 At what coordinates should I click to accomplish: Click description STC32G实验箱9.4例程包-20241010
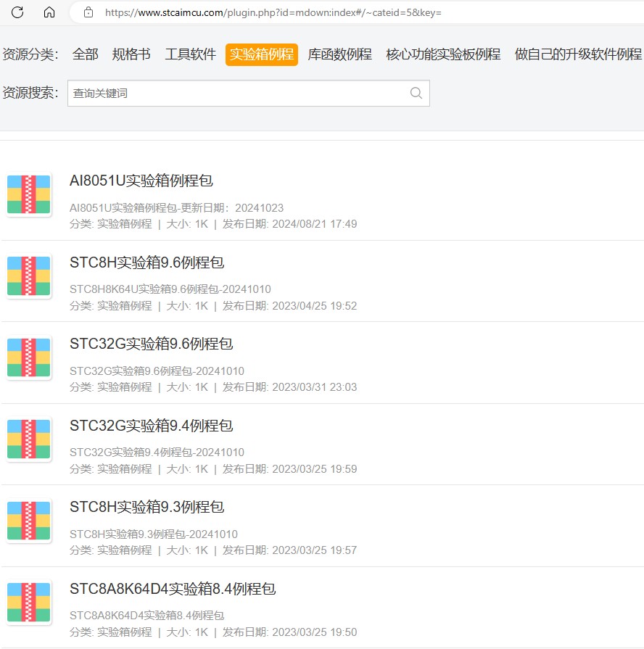point(157,452)
